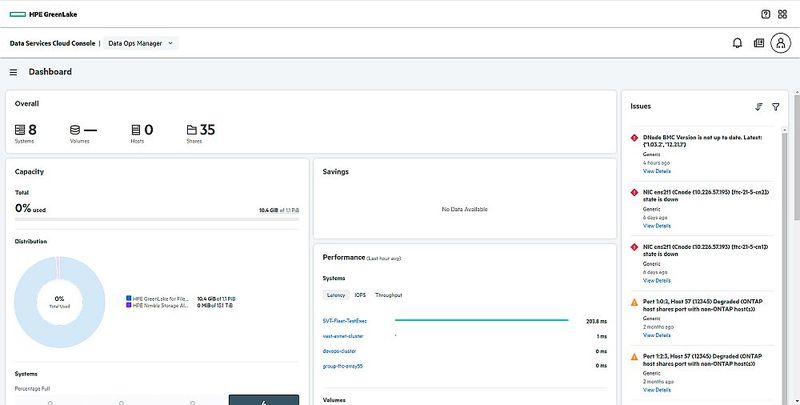Click the capacity distribution donut chart
The image size is (800, 405).
pyautogui.click(x=59, y=302)
